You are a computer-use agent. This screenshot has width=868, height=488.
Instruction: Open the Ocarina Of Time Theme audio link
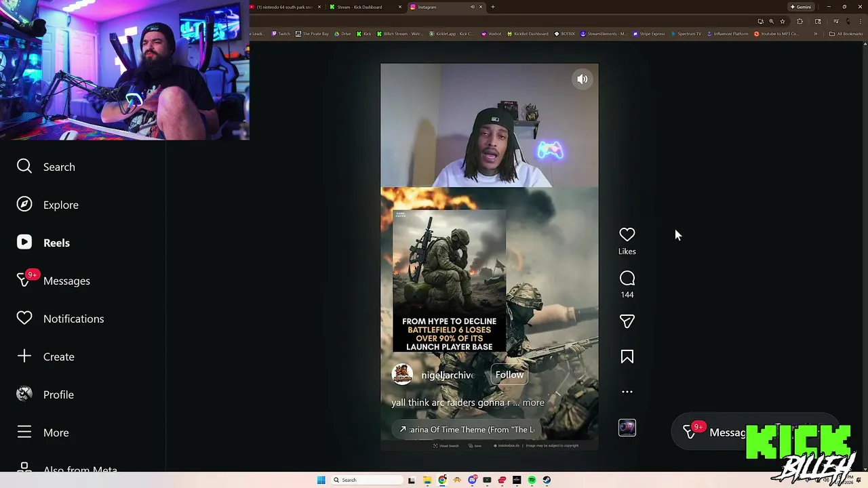click(467, 429)
